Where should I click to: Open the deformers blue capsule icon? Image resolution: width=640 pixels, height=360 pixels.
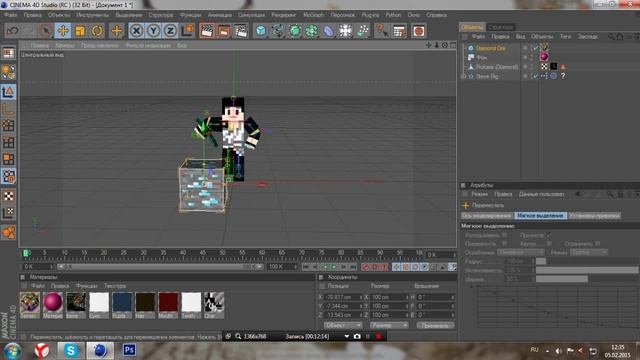(x=329, y=31)
